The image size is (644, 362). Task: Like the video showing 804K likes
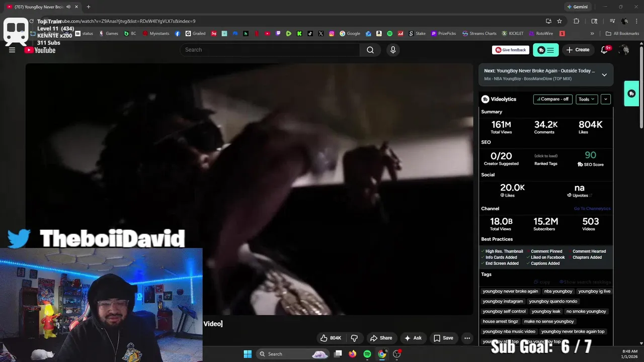[331, 338]
